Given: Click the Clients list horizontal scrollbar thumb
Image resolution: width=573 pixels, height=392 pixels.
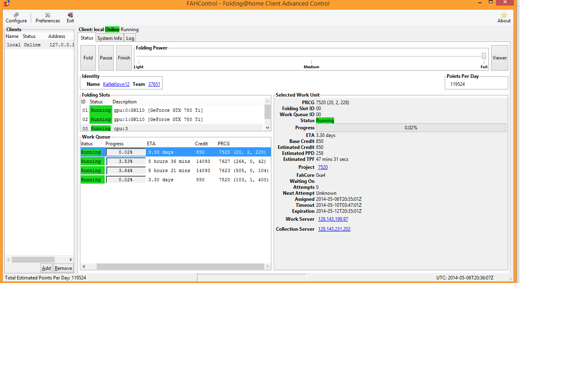Looking at the screenshot, I should coord(33,259).
